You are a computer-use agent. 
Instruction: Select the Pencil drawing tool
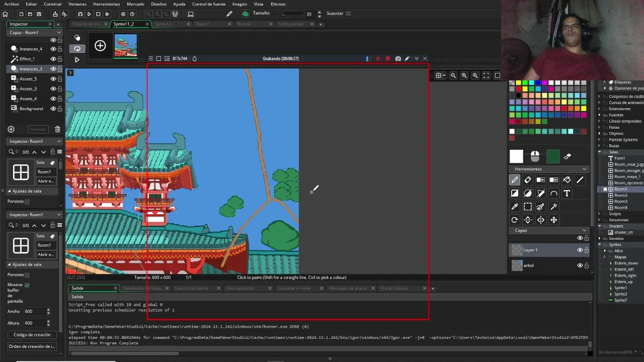[x=515, y=180]
